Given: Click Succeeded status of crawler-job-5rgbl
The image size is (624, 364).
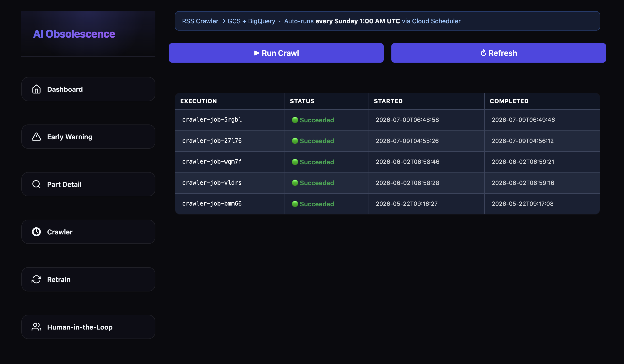Looking at the screenshot, I should point(317,120).
